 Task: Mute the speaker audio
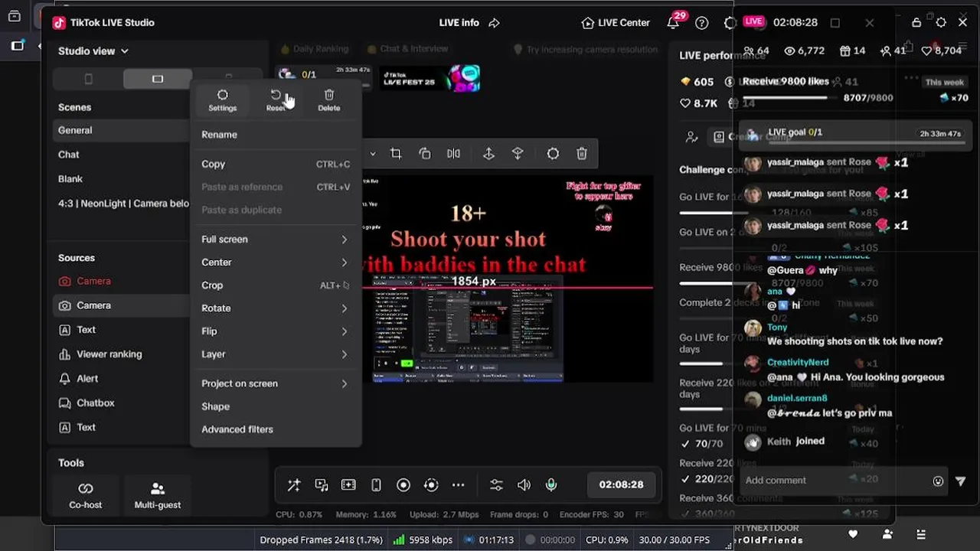coord(524,484)
